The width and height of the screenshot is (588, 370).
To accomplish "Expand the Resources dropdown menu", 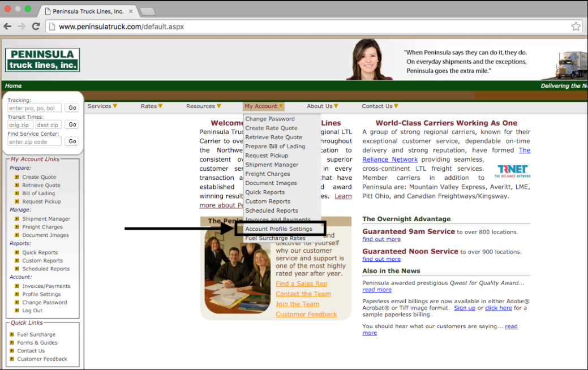I will pyautogui.click(x=204, y=106).
